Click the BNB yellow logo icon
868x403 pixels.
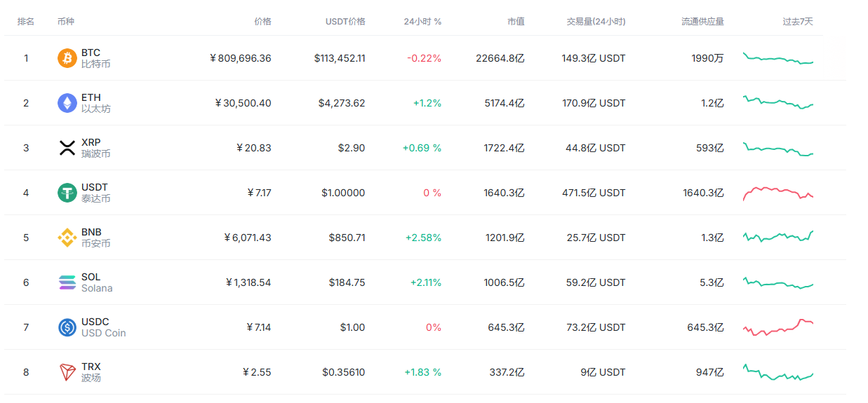(67, 238)
